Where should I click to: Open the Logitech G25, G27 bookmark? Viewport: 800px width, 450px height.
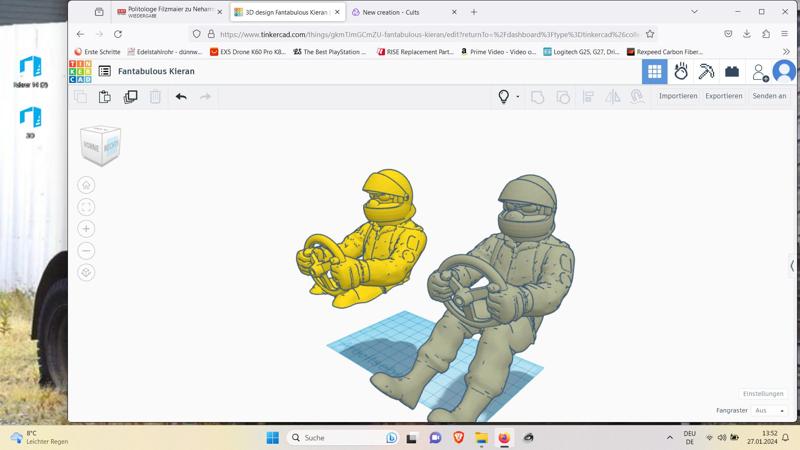point(581,52)
